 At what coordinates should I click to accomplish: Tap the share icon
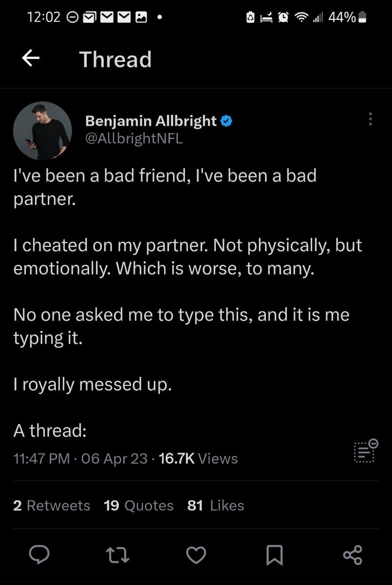[x=353, y=555]
